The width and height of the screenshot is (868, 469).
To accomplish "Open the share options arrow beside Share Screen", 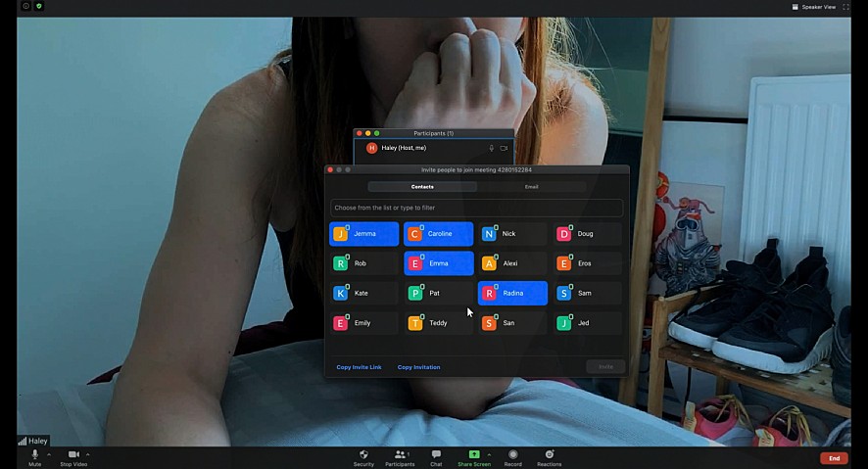I will coord(489,454).
